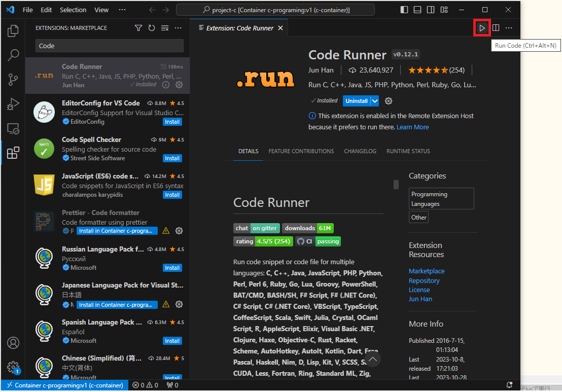Go forward with the navigation arrow
This screenshot has width=562, height=392.
(x=165, y=10)
